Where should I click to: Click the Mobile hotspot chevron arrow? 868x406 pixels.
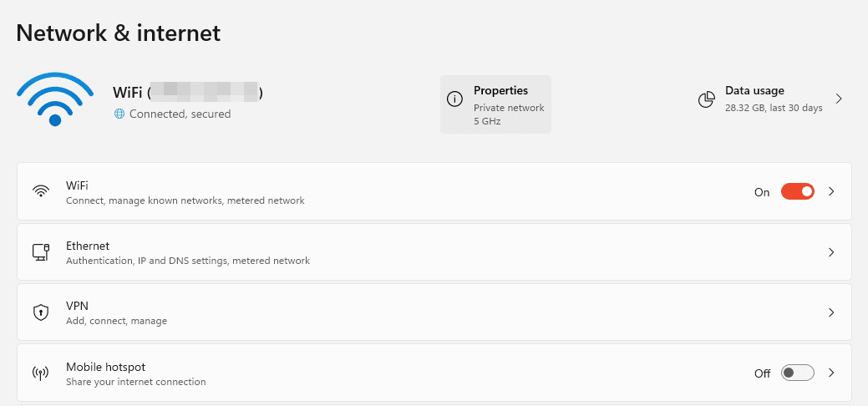(831, 373)
